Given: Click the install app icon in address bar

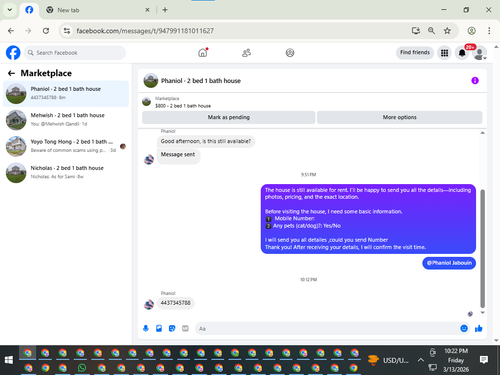Looking at the screenshot, I should click(x=416, y=31).
